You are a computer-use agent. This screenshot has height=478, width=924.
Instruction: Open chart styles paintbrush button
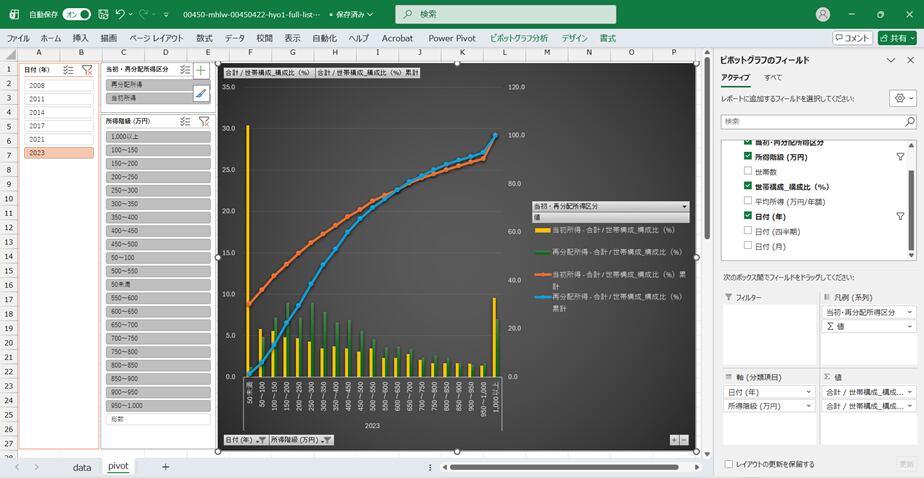201,93
